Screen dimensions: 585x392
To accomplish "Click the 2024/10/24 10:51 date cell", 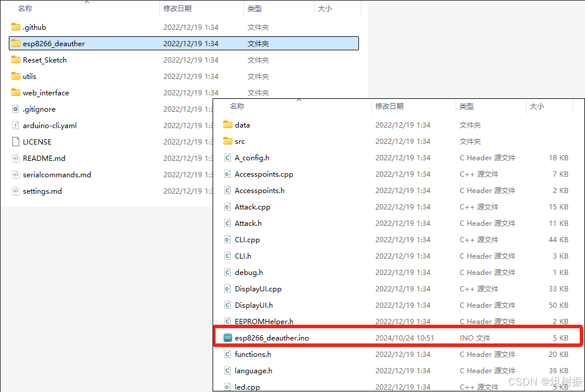I will click(x=405, y=338).
